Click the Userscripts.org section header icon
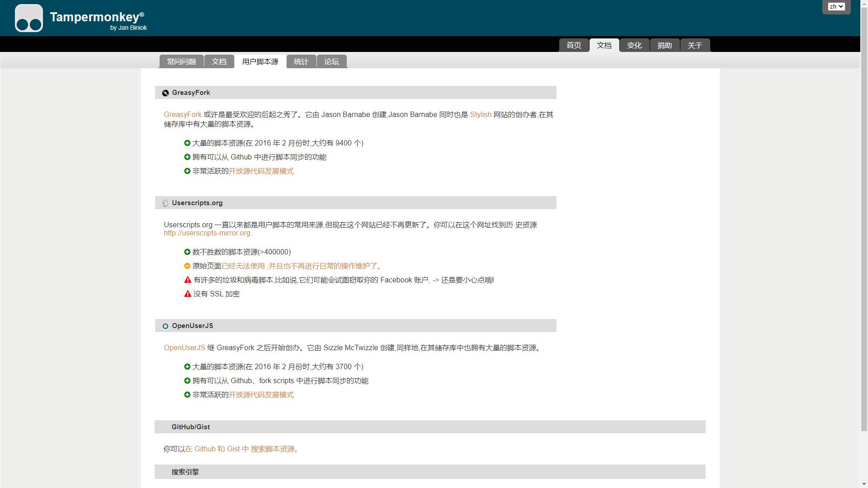The height and width of the screenshot is (488, 868). (165, 203)
